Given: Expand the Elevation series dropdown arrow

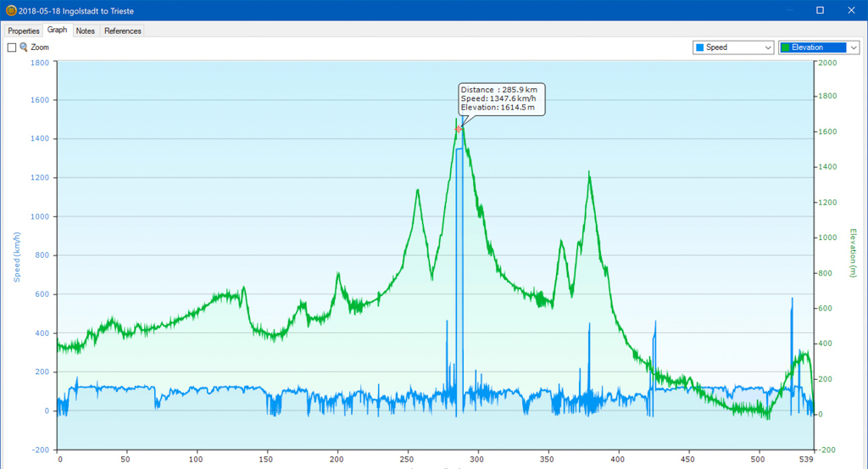Looking at the screenshot, I should 854,47.
